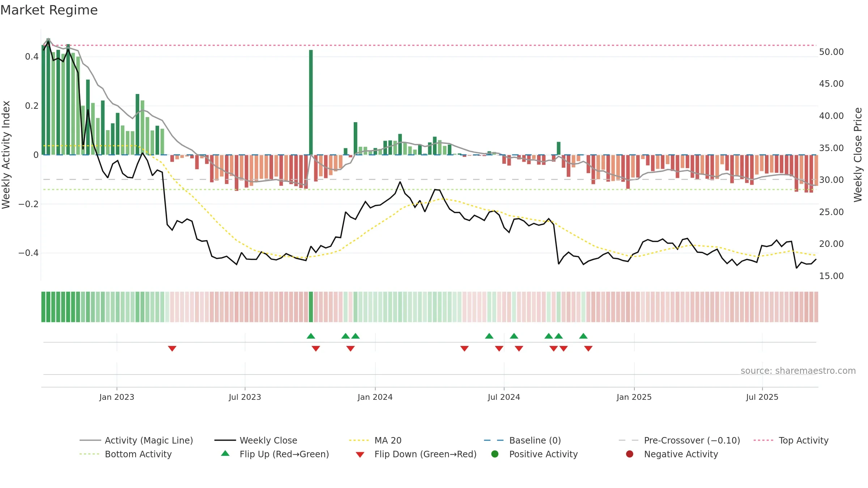868x488 pixels.
Task: Click the Positive Activity green dot
Action: tap(495, 454)
